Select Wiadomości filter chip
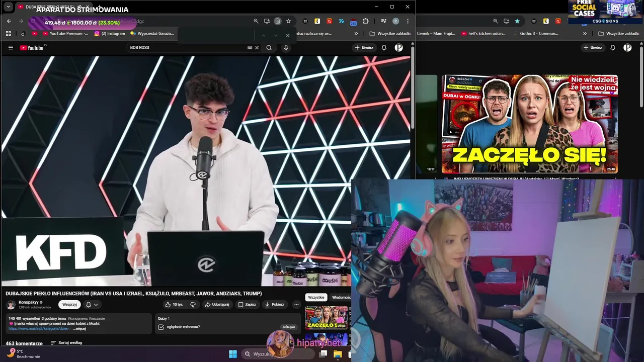Screen dimensions: 644x362 coord(341,297)
